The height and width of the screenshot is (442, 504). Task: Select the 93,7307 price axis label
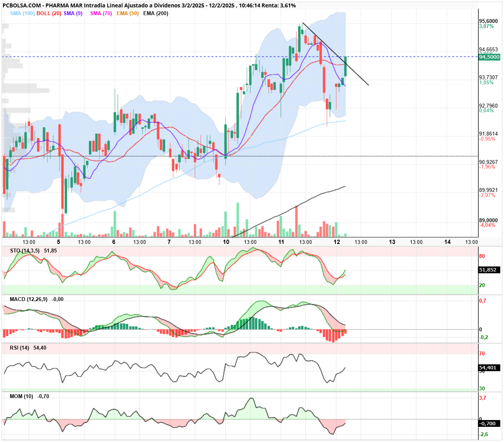pyautogui.click(x=488, y=77)
